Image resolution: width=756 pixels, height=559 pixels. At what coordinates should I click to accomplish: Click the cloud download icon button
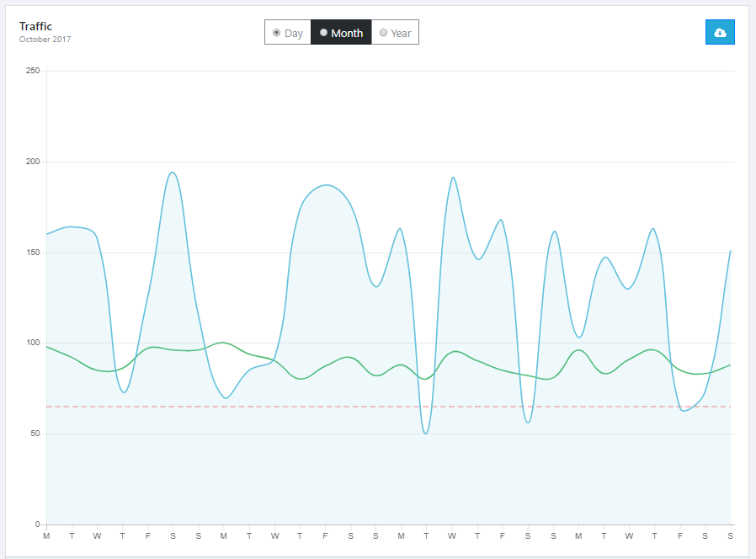720,32
